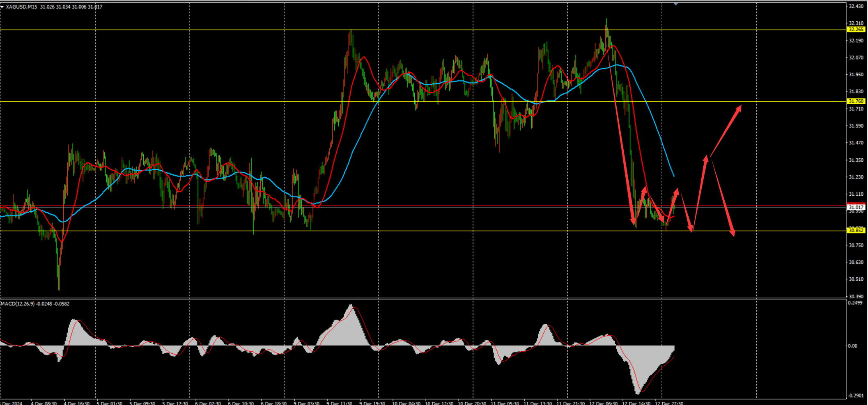Viewport: 868px width, 405px height.
Task: Click the 30.510 price scale value
Action: 856,279
